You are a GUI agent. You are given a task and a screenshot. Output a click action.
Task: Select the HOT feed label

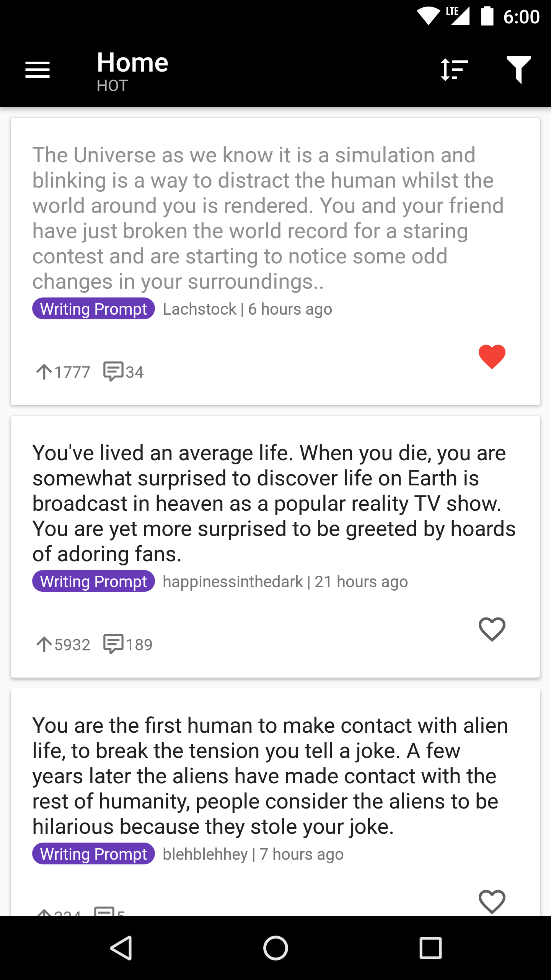[x=112, y=86]
